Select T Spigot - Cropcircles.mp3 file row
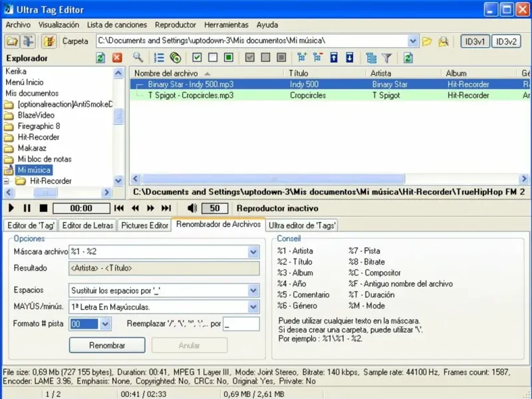Viewport: 532px width, 399px height. 191,95
